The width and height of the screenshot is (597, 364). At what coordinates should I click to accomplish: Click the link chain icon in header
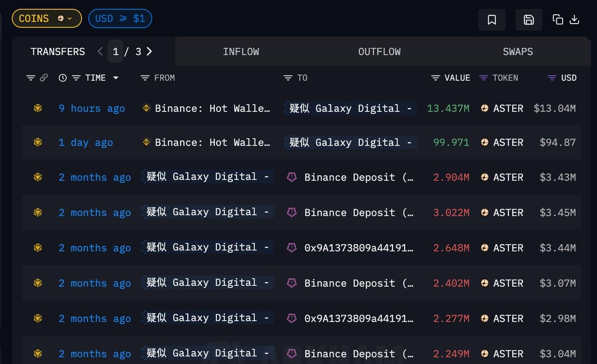[44, 78]
